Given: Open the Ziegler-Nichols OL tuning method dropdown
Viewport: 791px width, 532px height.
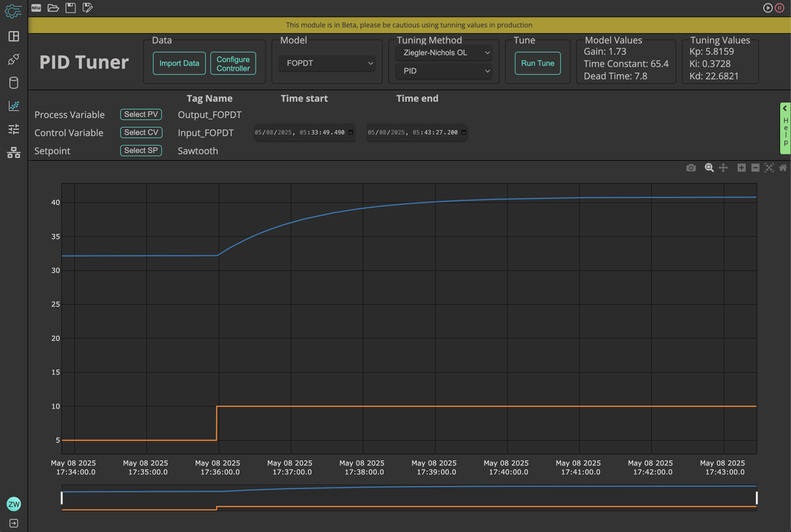Looking at the screenshot, I should coord(444,53).
